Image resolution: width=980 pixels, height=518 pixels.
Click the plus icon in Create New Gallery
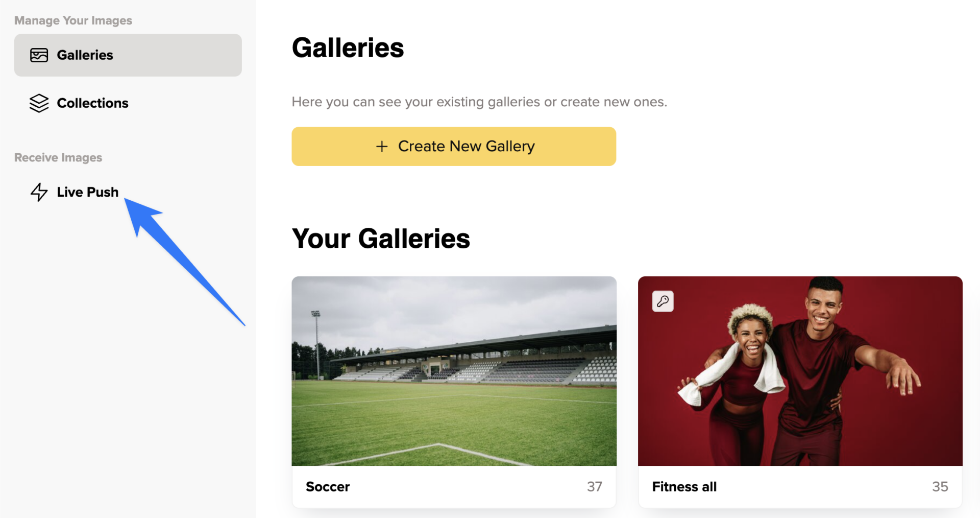pyautogui.click(x=382, y=147)
